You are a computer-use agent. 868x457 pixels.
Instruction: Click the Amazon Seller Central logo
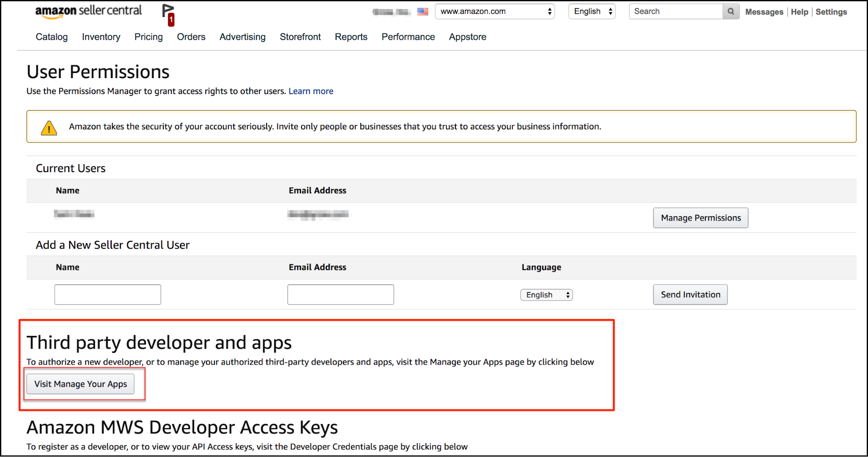click(88, 11)
